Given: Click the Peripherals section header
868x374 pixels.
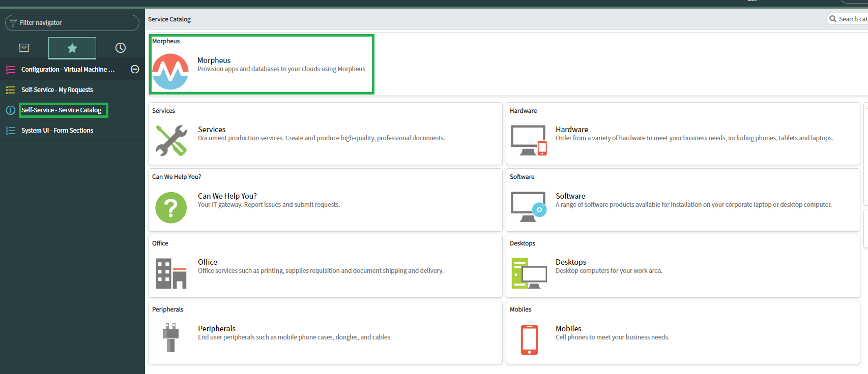Looking at the screenshot, I should (168, 309).
